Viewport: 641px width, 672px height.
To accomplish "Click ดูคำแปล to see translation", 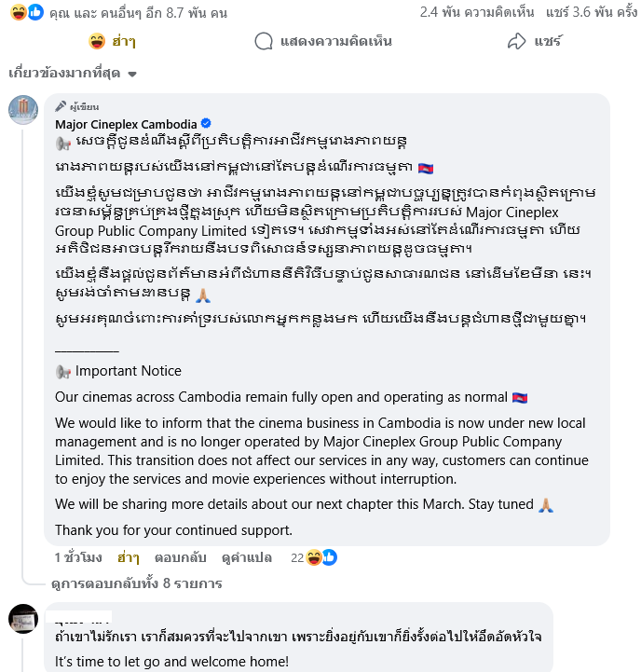I will [x=247, y=557].
